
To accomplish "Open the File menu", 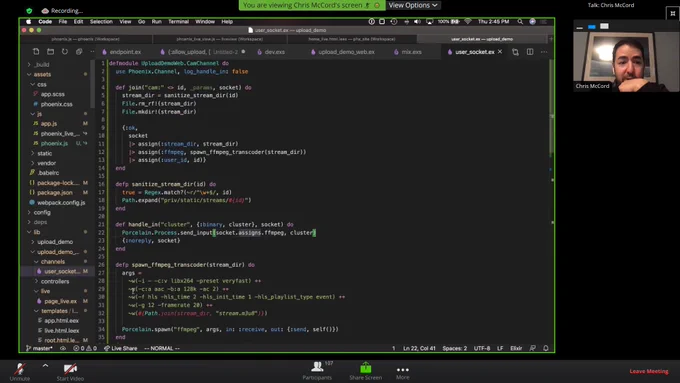I will (63, 21).
